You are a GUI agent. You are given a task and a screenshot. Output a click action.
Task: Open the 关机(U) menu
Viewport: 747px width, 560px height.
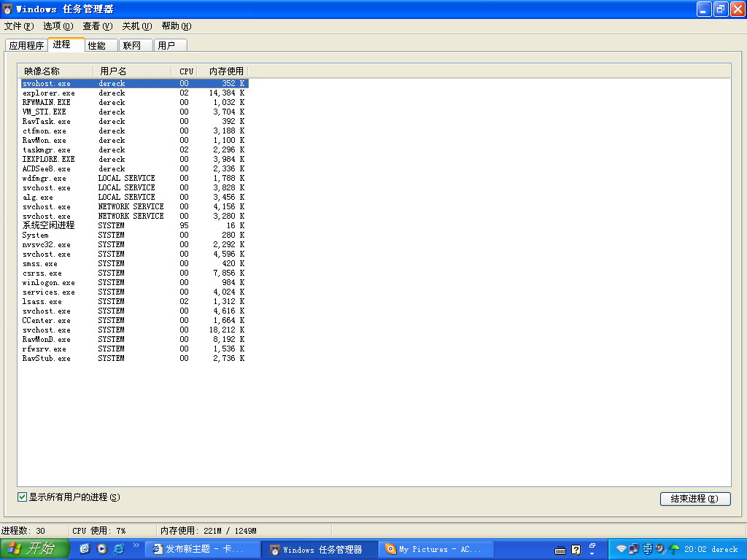(x=137, y=26)
